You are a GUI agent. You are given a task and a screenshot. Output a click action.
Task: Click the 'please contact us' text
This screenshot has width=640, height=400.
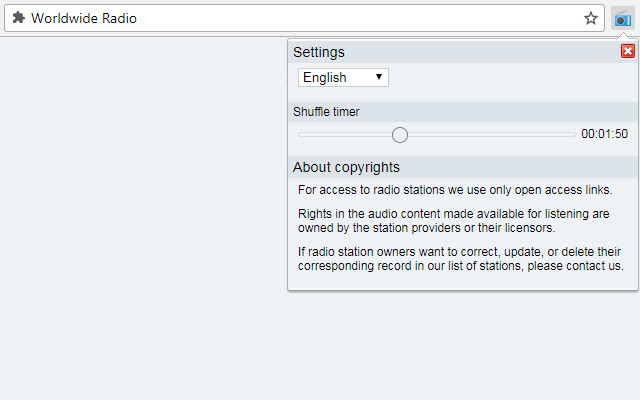click(x=574, y=266)
